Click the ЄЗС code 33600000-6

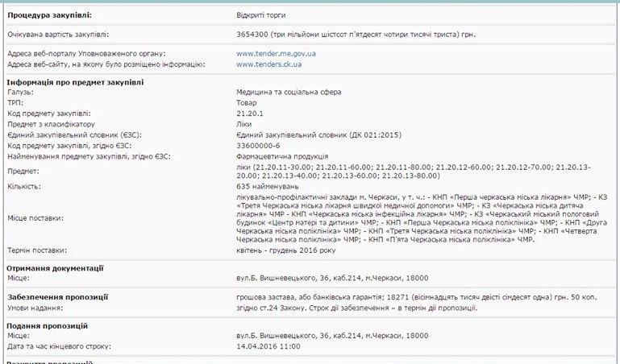258,146
